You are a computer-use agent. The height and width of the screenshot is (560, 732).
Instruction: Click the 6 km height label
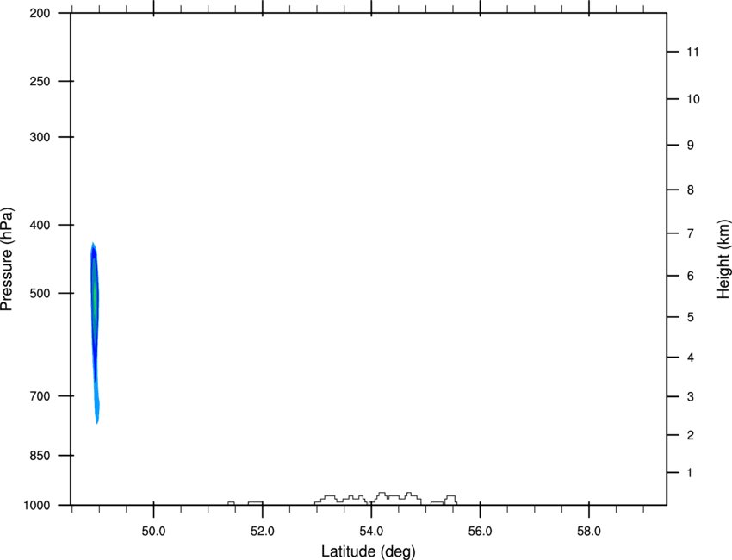pos(691,276)
